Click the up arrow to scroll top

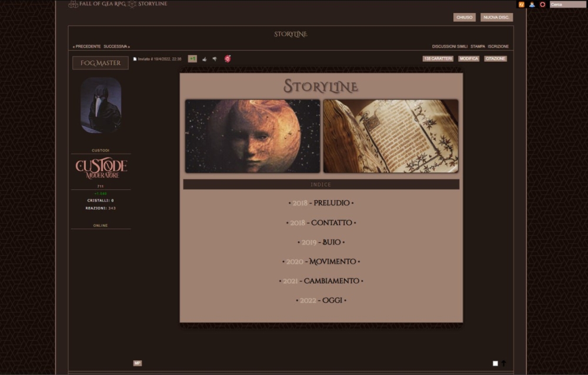pos(503,363)
